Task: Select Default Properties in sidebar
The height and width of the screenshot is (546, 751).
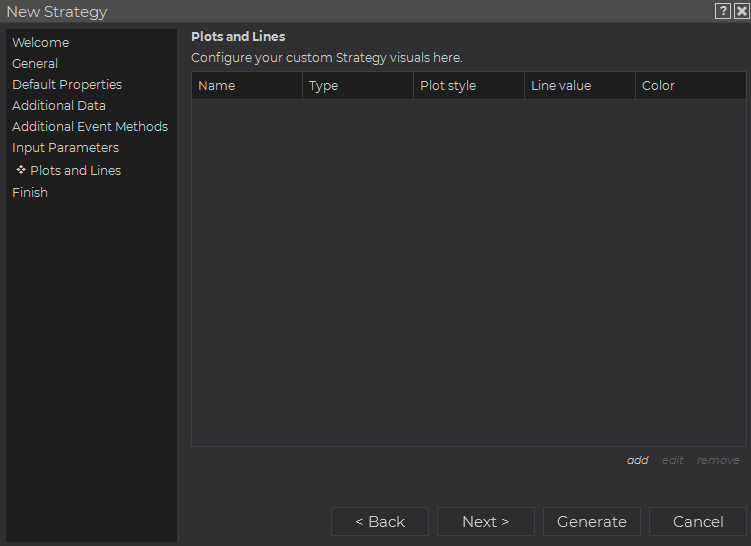Action: tap(67, 85)
